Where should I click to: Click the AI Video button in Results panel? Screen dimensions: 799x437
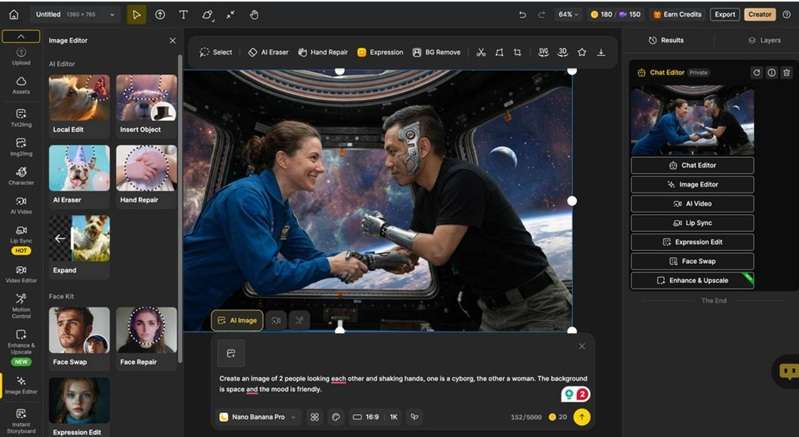693,204
